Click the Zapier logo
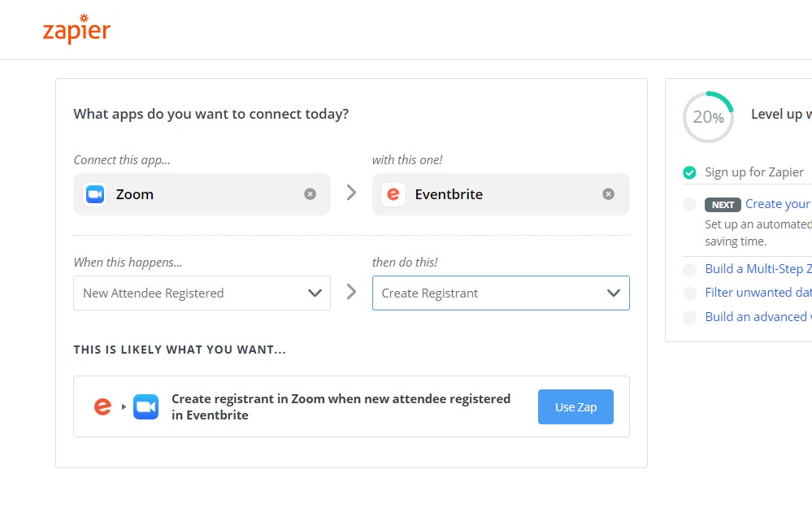Viewport: 812px width, 530px height. pos(76,29)
